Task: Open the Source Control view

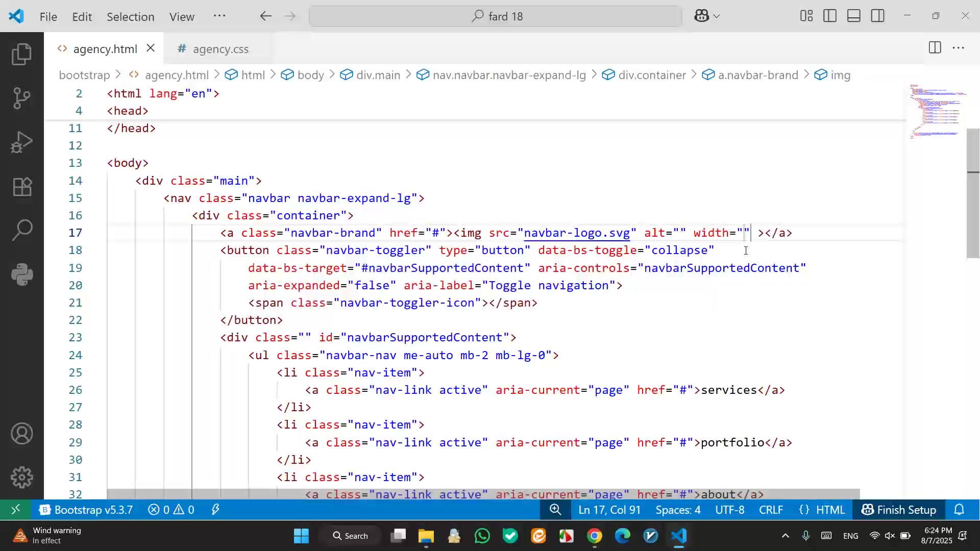Action: click(x=21, y=98)
